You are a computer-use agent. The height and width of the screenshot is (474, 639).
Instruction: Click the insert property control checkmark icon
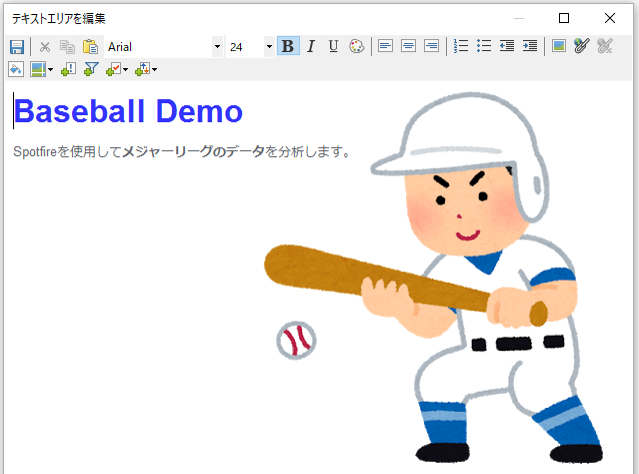(113, 69)
